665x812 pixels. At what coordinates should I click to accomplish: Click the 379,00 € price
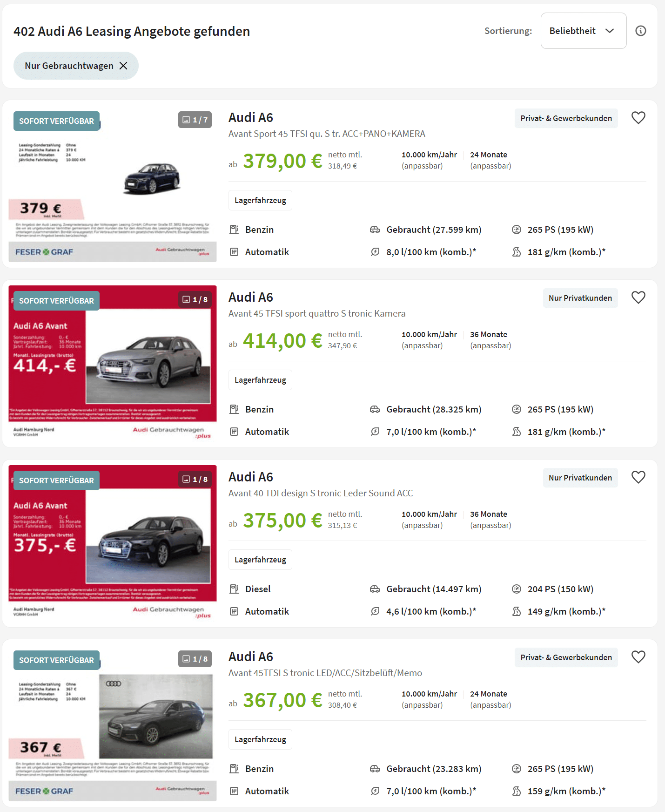coord(282,161)
